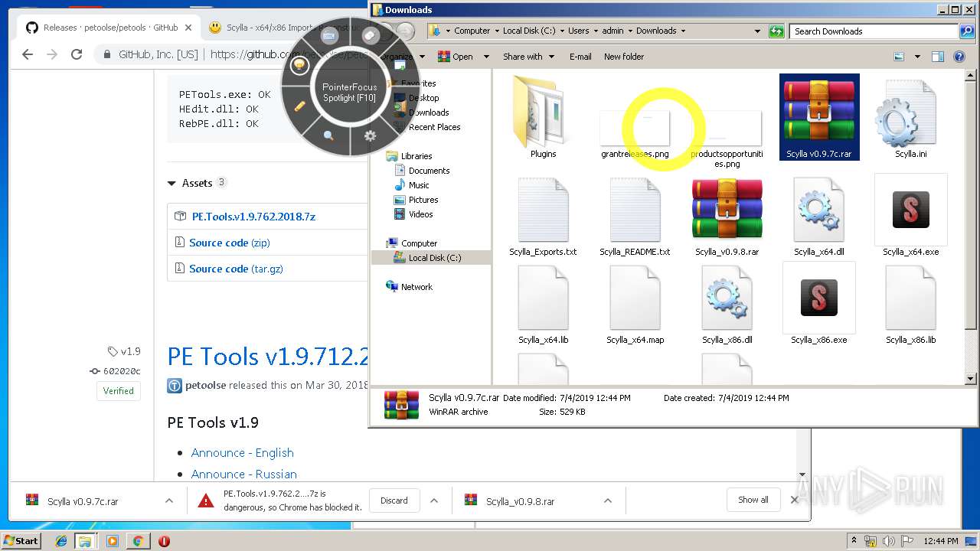980x551 pixels.
Task: Select Scylla_x64.lib file
Action: click(543, 305)
